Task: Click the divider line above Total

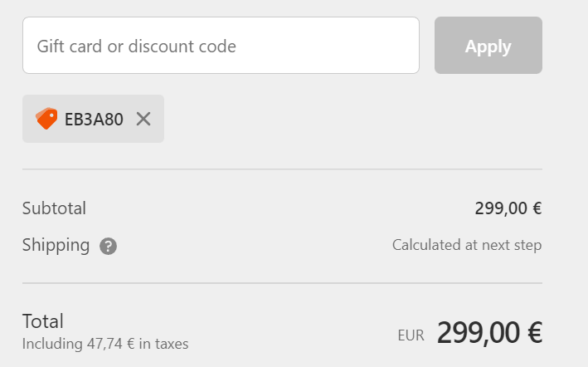Action: pos(282,283)
